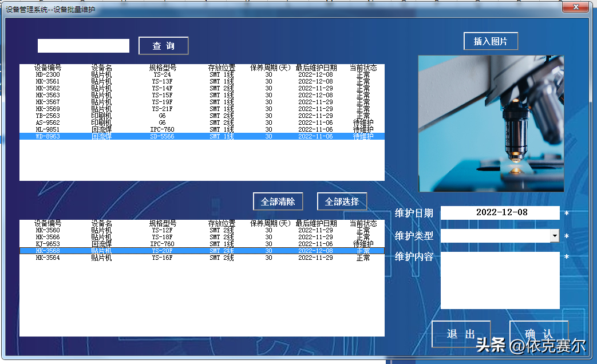The image size is (597, 364).
Task: Click 设备名 header in lower list
Action: pyautogui.click(x=102, y=224)
